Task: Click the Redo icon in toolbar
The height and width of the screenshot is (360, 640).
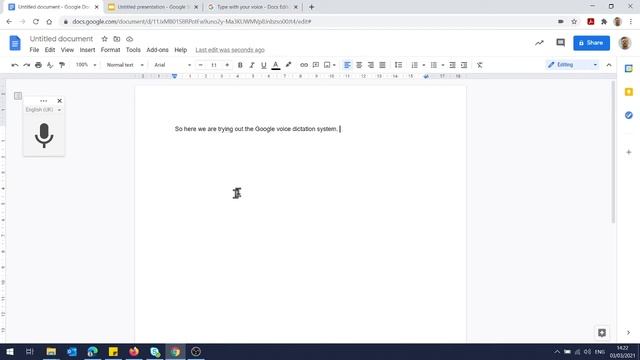Action: [x=27, y=65]
